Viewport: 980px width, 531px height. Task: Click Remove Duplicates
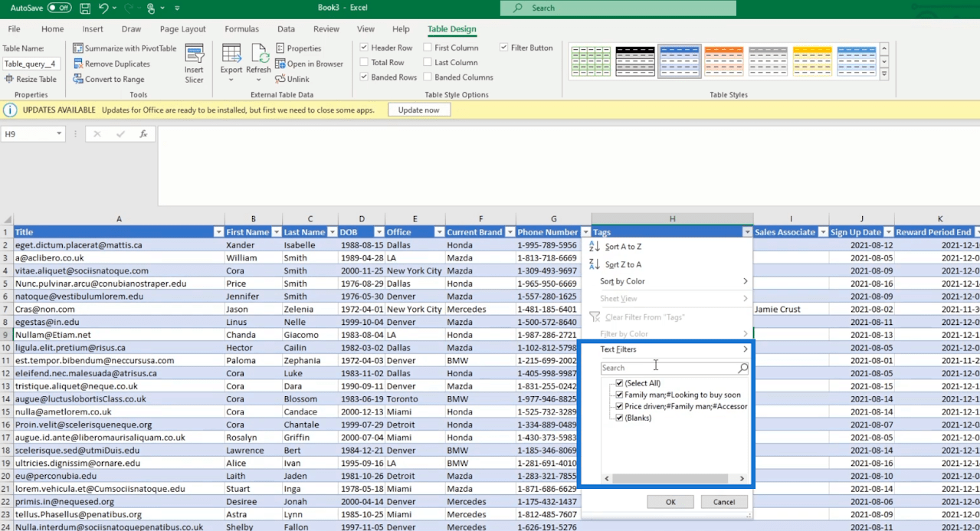pos(112,64)
